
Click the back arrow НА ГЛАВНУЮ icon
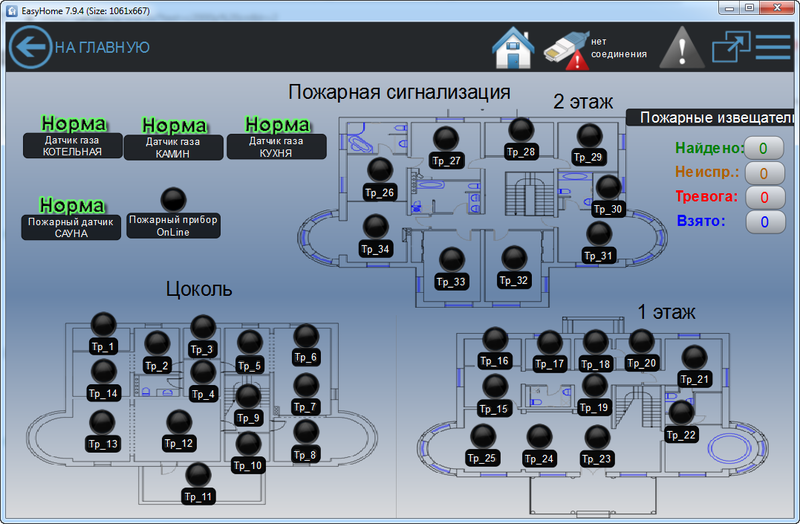pyautogui.click(x=30, y=47)
